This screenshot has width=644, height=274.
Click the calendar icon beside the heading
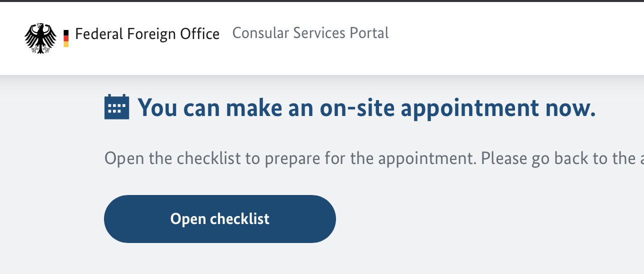coord(116,107)
